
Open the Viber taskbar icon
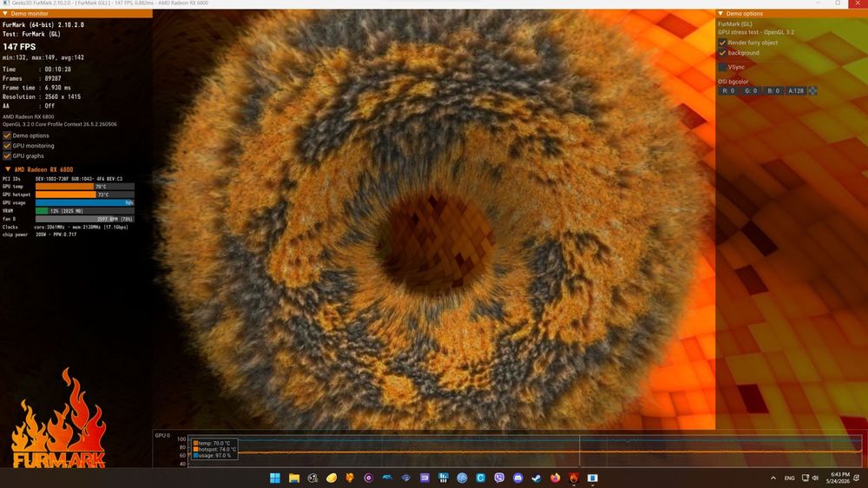pyautogui.click(x=499, y=478)
